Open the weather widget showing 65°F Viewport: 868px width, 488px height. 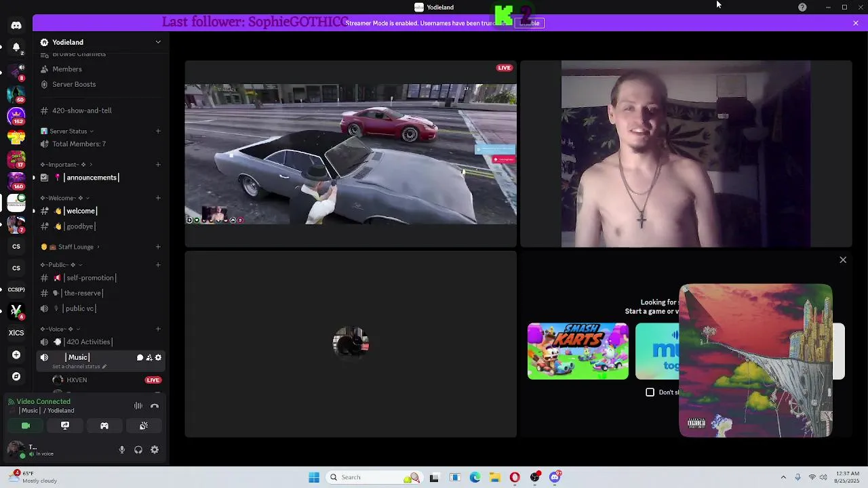33,477
